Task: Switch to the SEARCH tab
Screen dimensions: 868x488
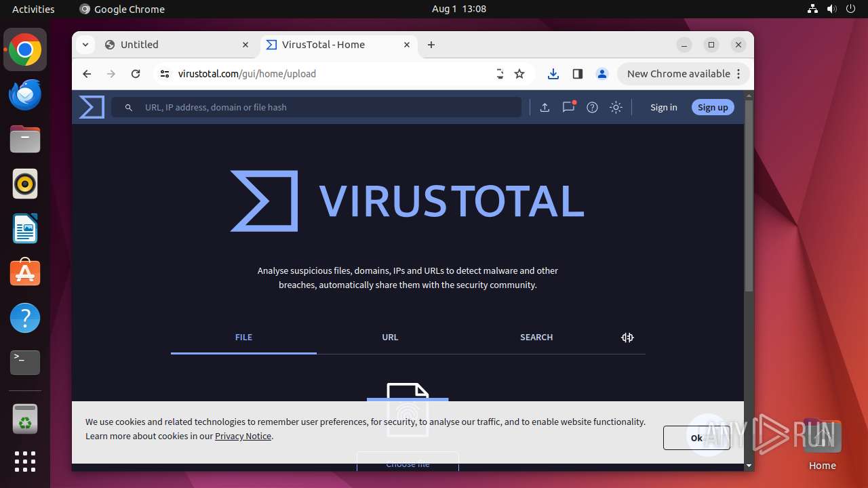Action: click(x=536, y=337)
